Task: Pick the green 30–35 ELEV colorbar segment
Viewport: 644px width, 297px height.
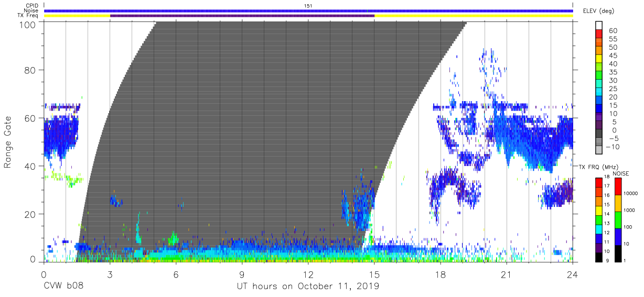Action: (x=599, y=76)
